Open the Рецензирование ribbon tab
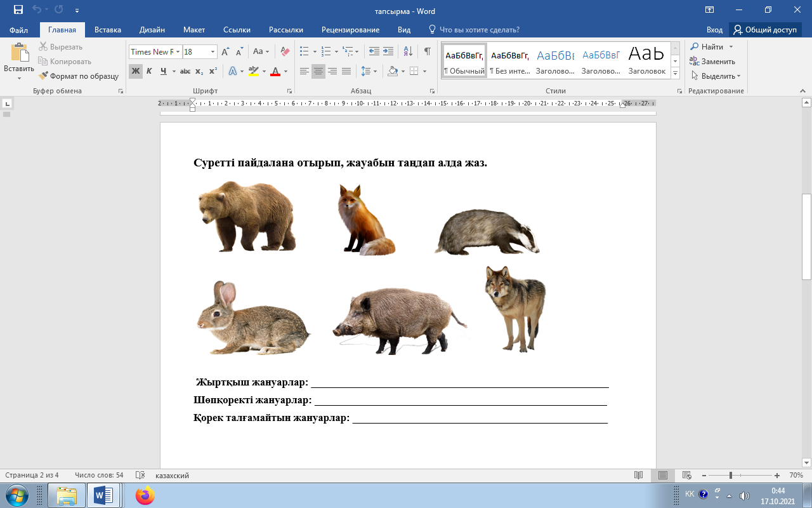 click(350, 30)
